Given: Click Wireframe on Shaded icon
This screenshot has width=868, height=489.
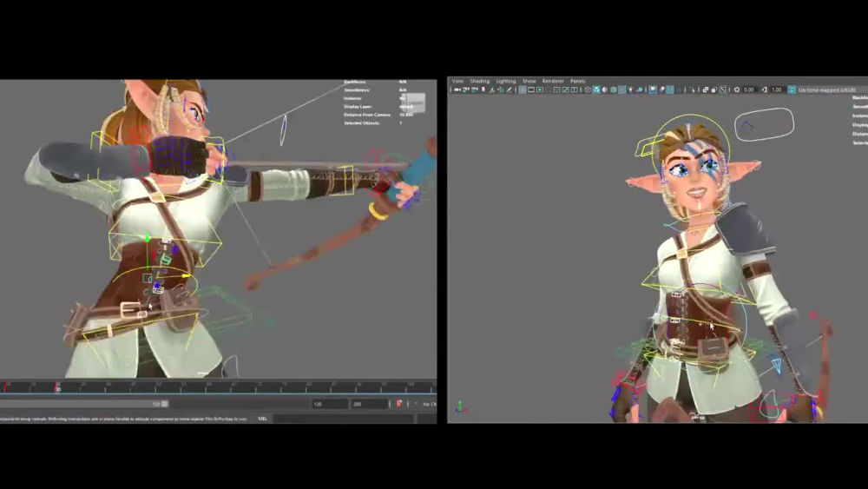Looking at the screenshot, I should tap(614, 89).
